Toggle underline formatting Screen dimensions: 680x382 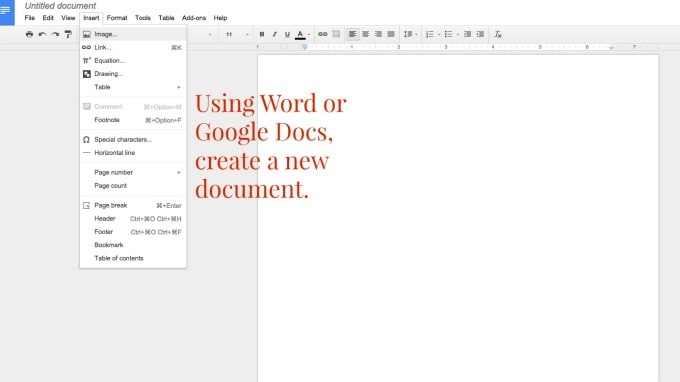coord(287,34)
